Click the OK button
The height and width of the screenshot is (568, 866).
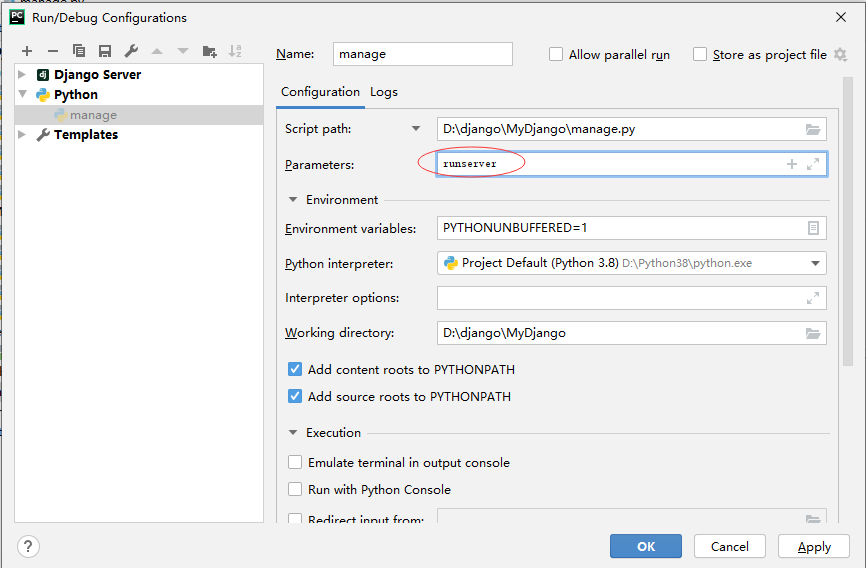(646, 546)
